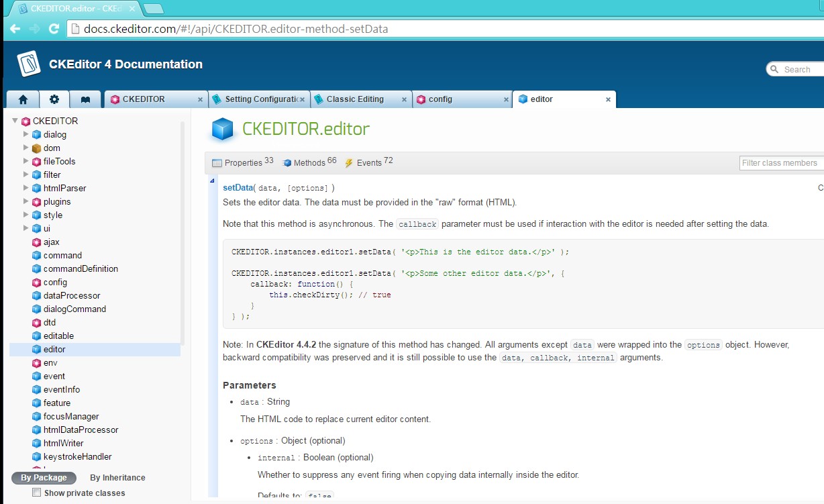Screen dimensions: 824x504
Task: Click the guides book icon in the toolbar
Action: click(x=85, y=99)
